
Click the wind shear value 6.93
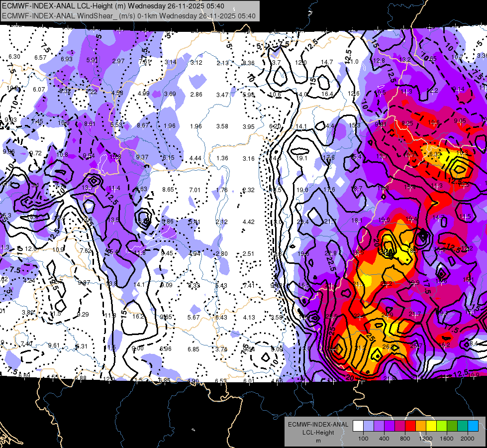tap(67, 59)
